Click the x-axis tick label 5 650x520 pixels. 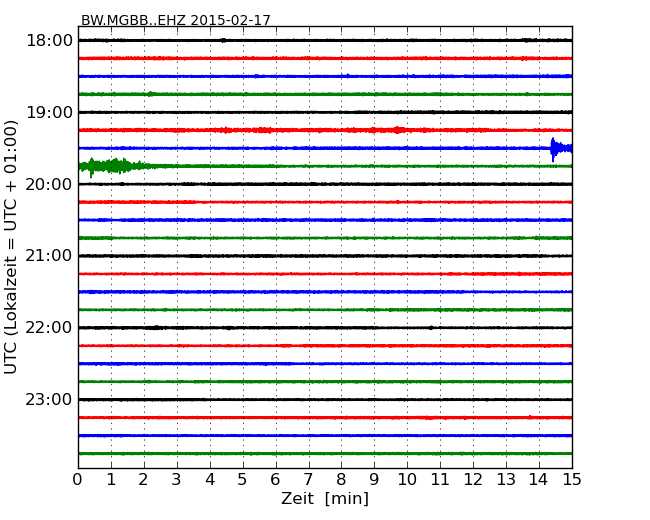pos(243,480)
